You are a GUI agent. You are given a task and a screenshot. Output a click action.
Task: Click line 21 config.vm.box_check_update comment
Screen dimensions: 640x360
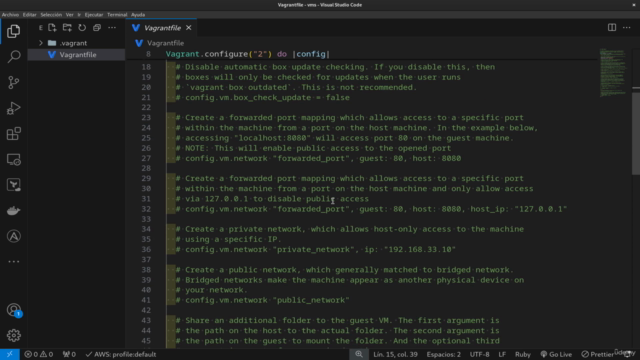tap(262, 98)
